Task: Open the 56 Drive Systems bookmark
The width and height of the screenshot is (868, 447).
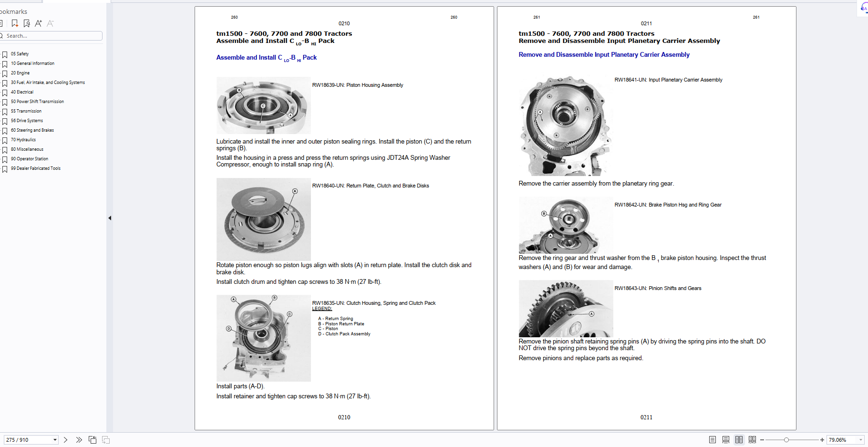Action: (x=27, y=121)
